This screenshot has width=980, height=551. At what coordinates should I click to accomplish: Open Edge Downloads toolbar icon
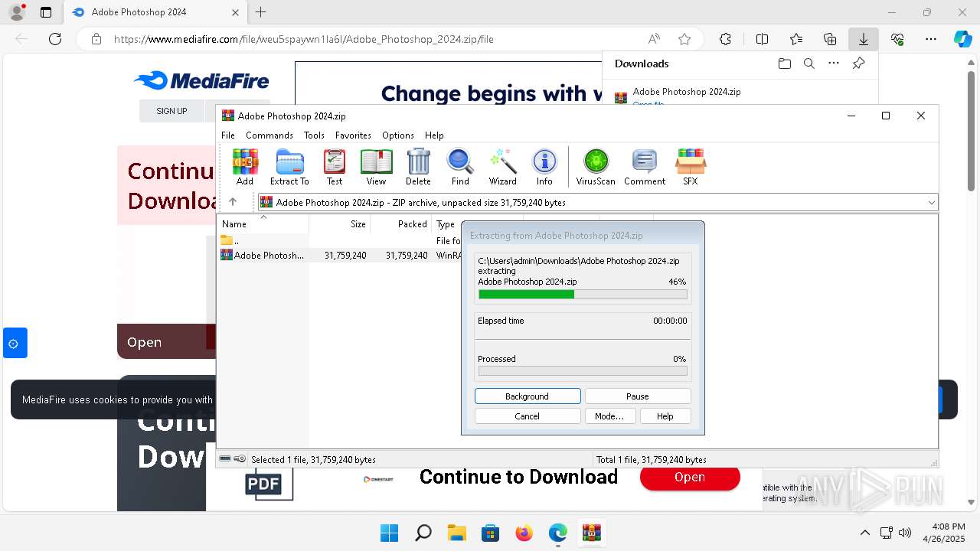click(x=864, y=39)
